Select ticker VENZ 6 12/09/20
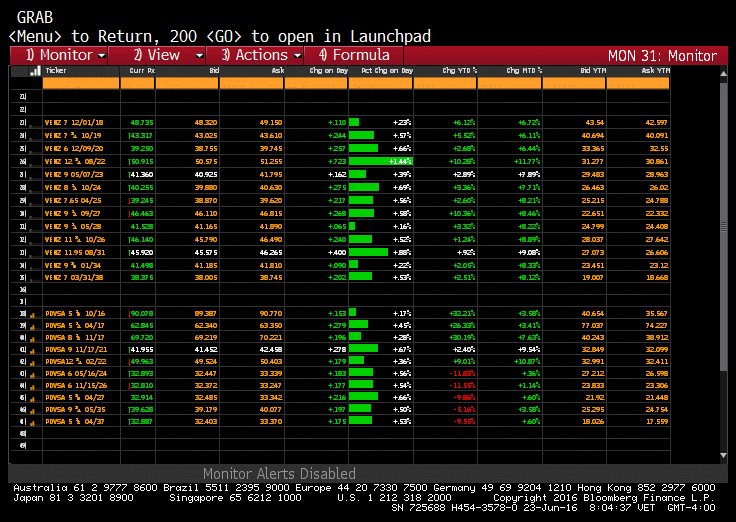The width and height of the screenshot is (736, 522). tap(74, 148)
